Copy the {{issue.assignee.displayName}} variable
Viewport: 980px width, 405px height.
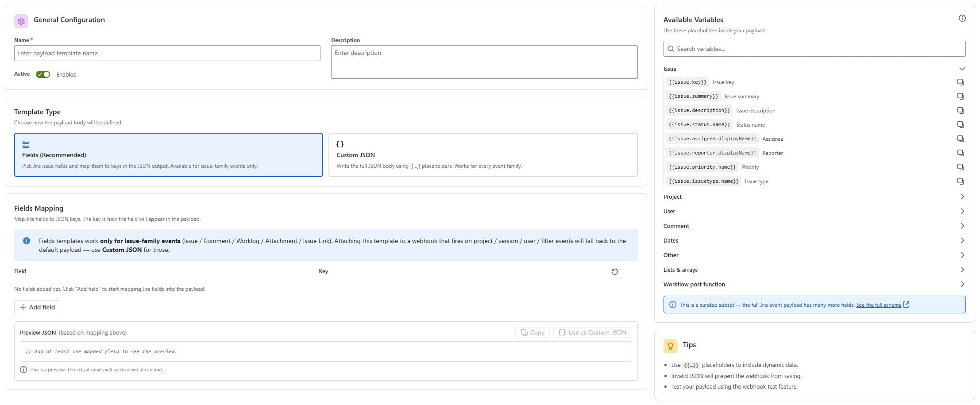coord(961,139)
